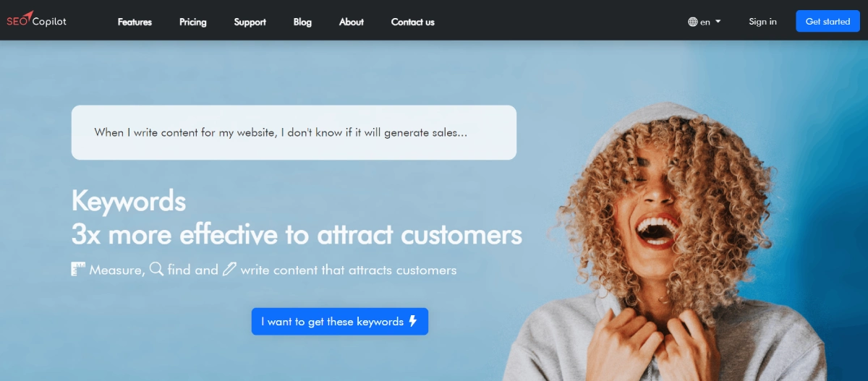Viewport: 868px width, 381px height.
Task: Click the I want to get these keywords button
Action: coord(340,321)
